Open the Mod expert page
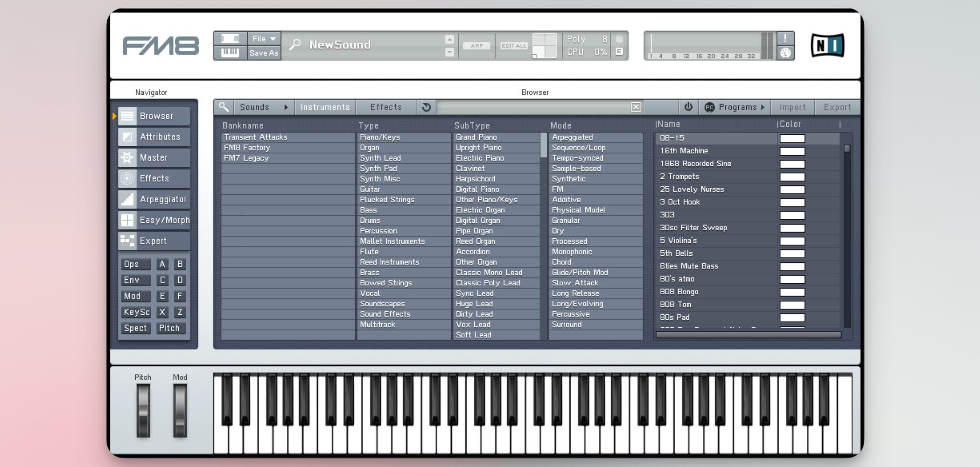The width and height of the screenshot is (980, 467). coord(135,296)
